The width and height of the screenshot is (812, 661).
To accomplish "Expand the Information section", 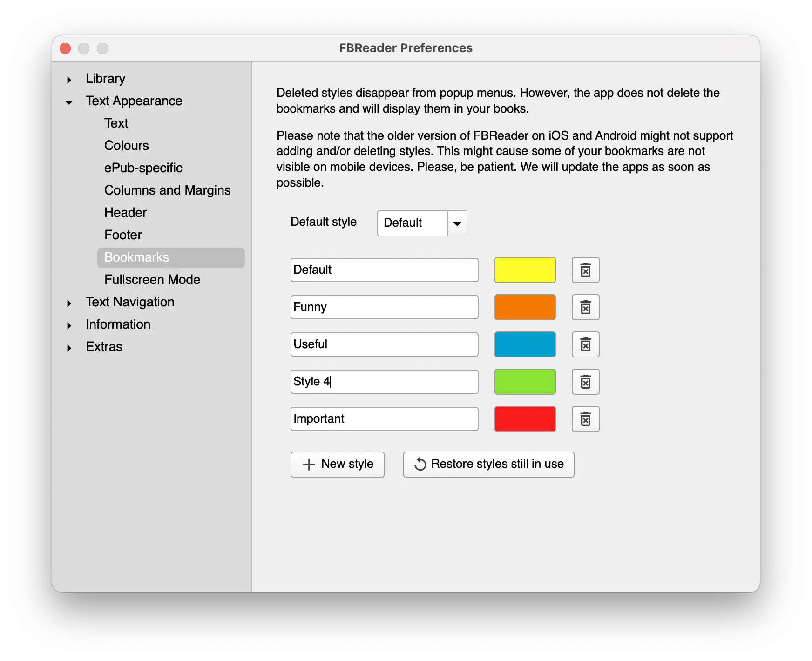I will 69,325.
